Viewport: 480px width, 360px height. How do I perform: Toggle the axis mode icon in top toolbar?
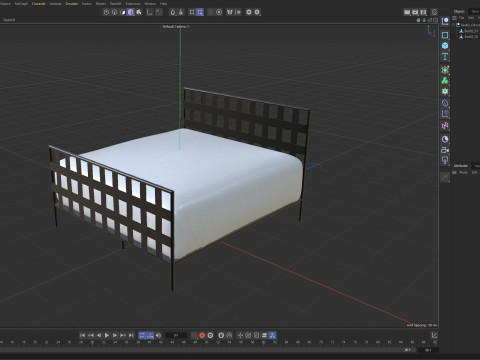click(150, 12)
